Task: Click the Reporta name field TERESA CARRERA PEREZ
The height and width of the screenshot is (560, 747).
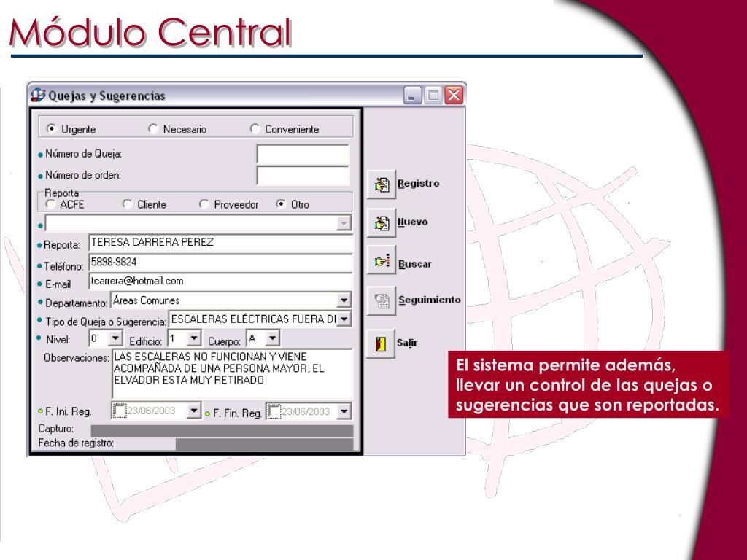Action: click(220, 242)
